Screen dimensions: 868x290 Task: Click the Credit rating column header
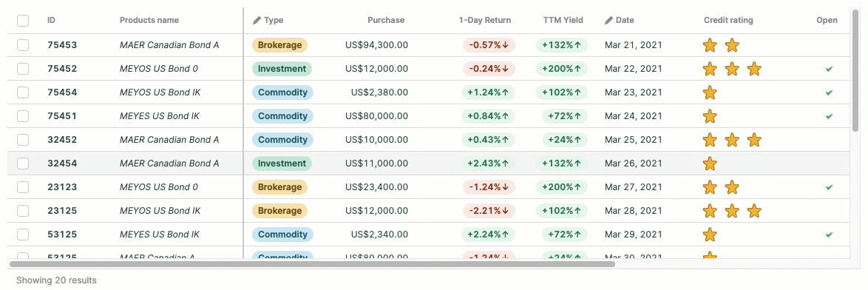(x=728, y=20)
